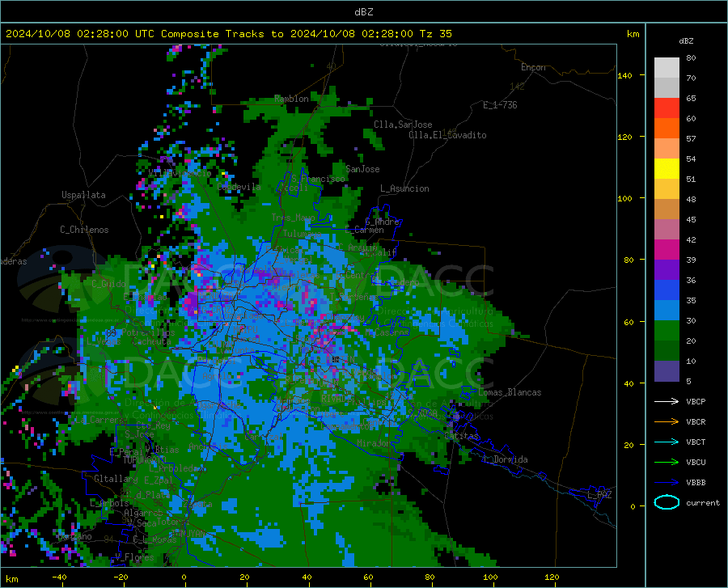This screenshot has width=728, height=588.
Task: Click the 'dBZ' title at top center
Action: [x=363, y=12]
